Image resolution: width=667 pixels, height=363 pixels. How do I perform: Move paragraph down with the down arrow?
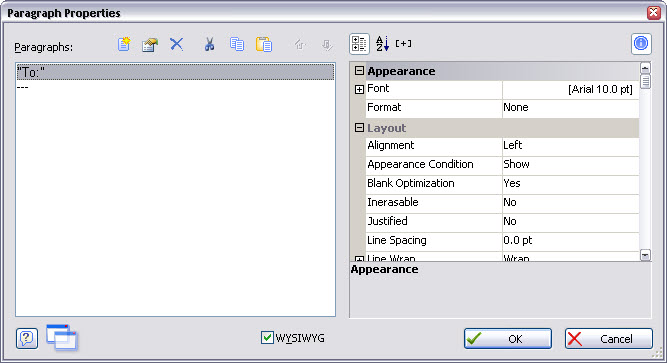(x=327, y=44)
